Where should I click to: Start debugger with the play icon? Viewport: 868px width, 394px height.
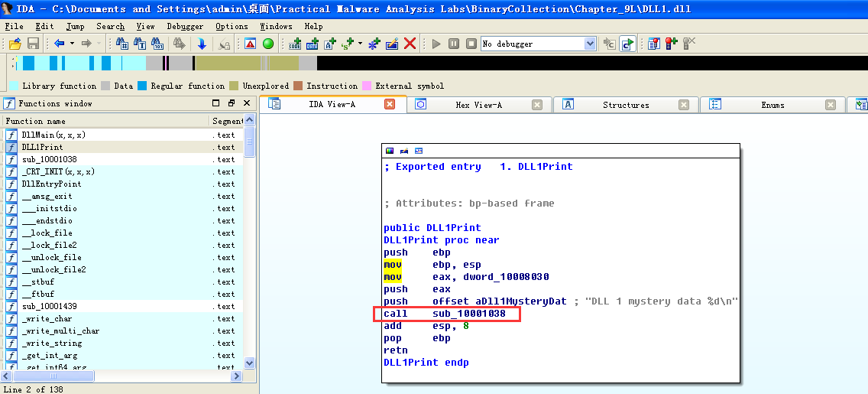(436, 43)
